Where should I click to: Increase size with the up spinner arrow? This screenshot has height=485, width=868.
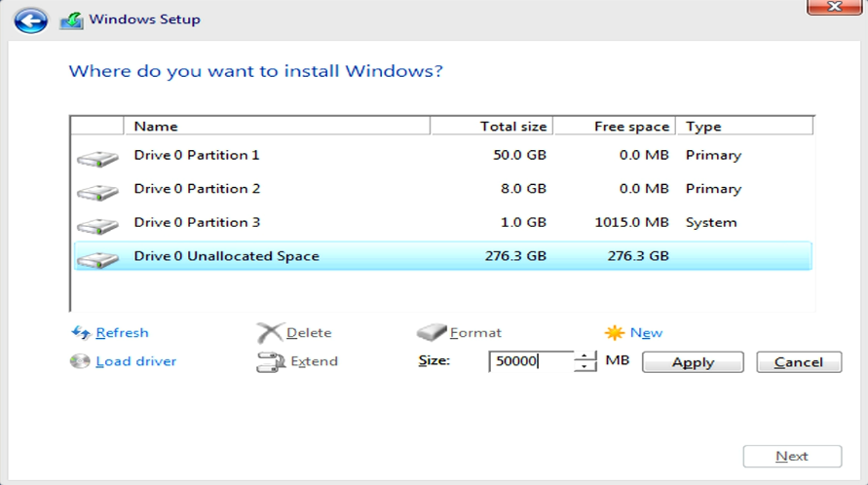coord(585,356)
